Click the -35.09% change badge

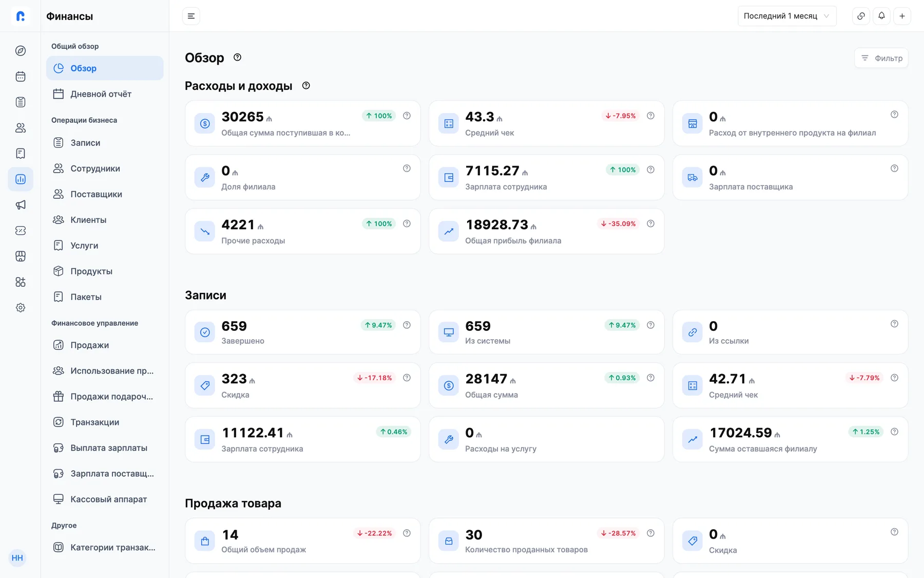click(619, 223)
